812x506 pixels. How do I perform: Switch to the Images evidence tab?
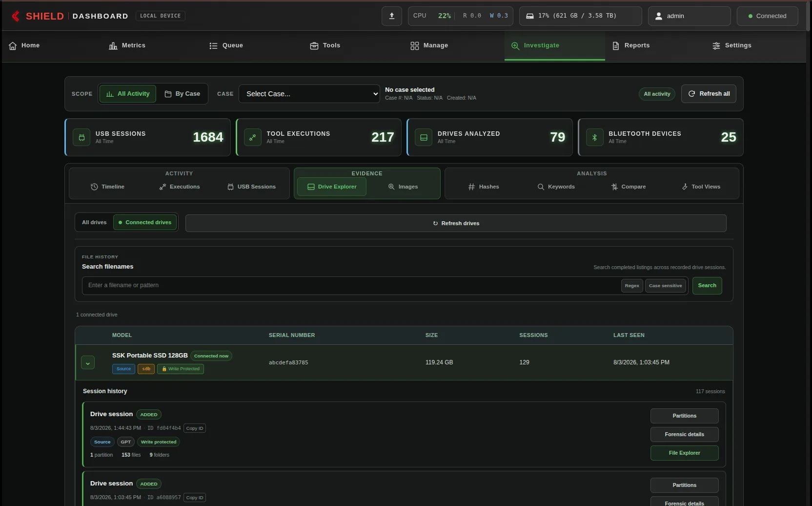403,187
